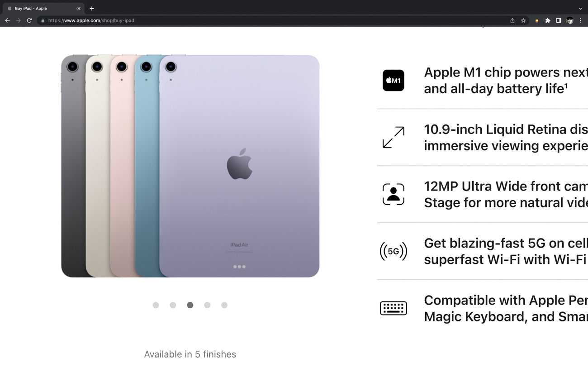The height and width of the screenshot is (368, 588).
Task: Open the user profile avatar
Action: (x=570, y=20)
